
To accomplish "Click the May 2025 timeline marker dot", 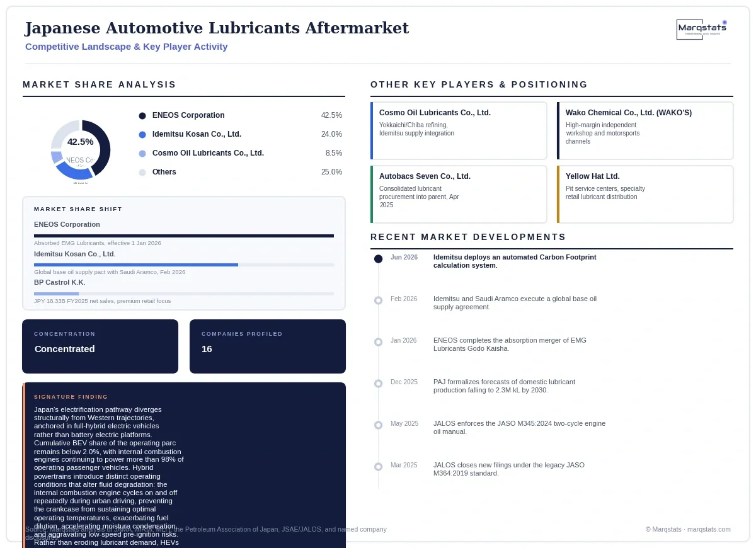I will pos(378,425).
